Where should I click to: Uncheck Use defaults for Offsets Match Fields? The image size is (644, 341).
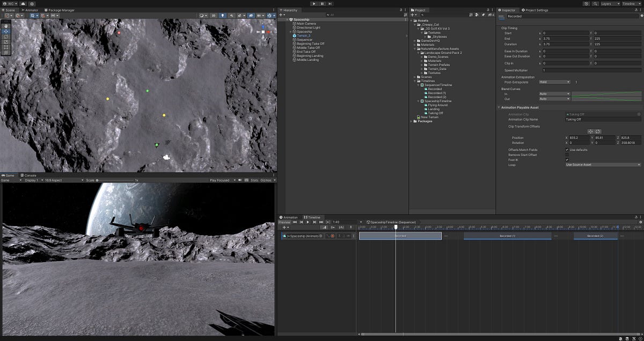point(567,150)
